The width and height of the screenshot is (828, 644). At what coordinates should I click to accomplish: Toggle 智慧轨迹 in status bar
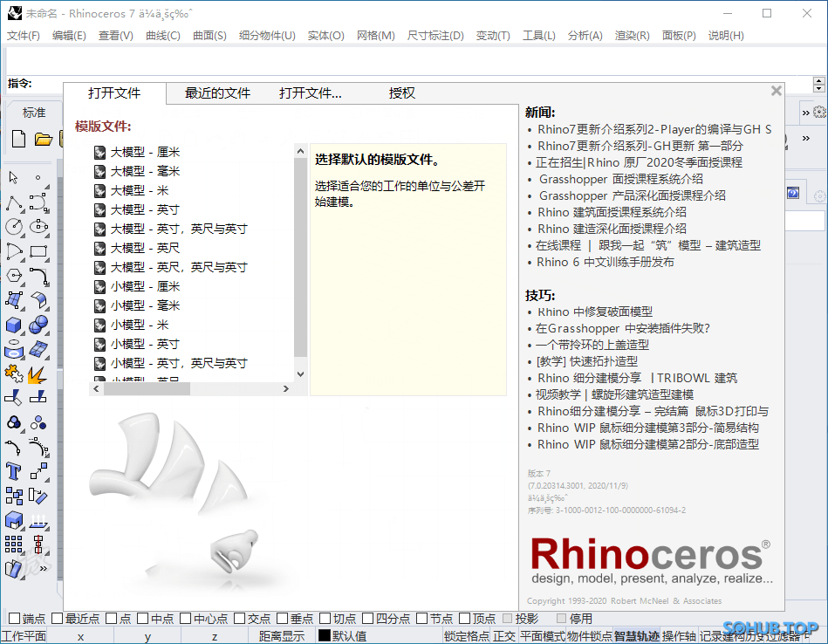pyautogui.click(x=636, y=636)
